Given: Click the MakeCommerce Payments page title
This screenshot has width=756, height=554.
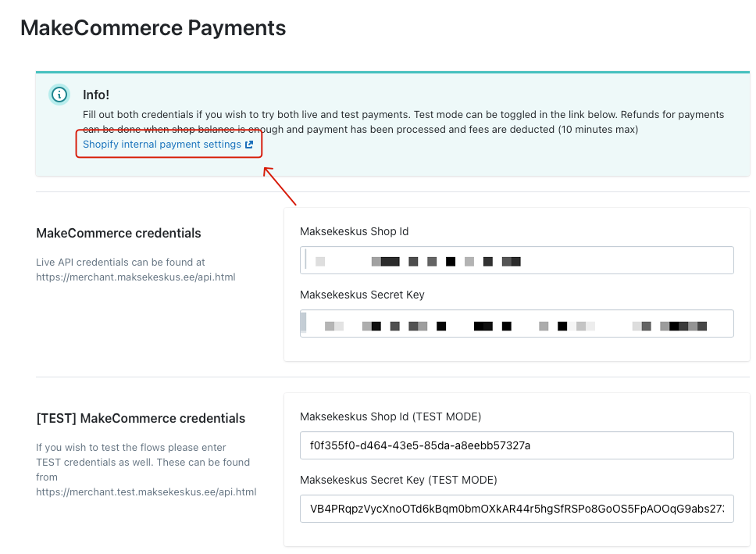Looking at the screenshot, I should pyautogui.click(x=153, y=28).
